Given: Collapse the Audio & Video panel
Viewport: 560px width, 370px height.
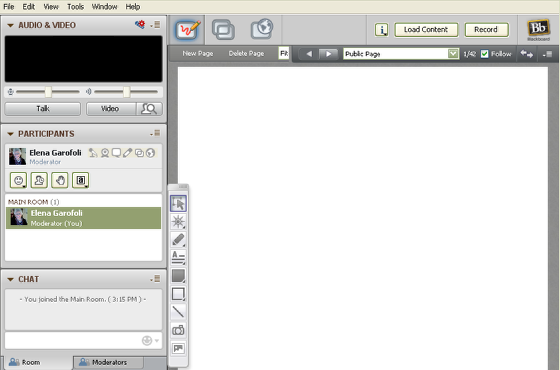Looking at the screenshot, I should (10, 25).
